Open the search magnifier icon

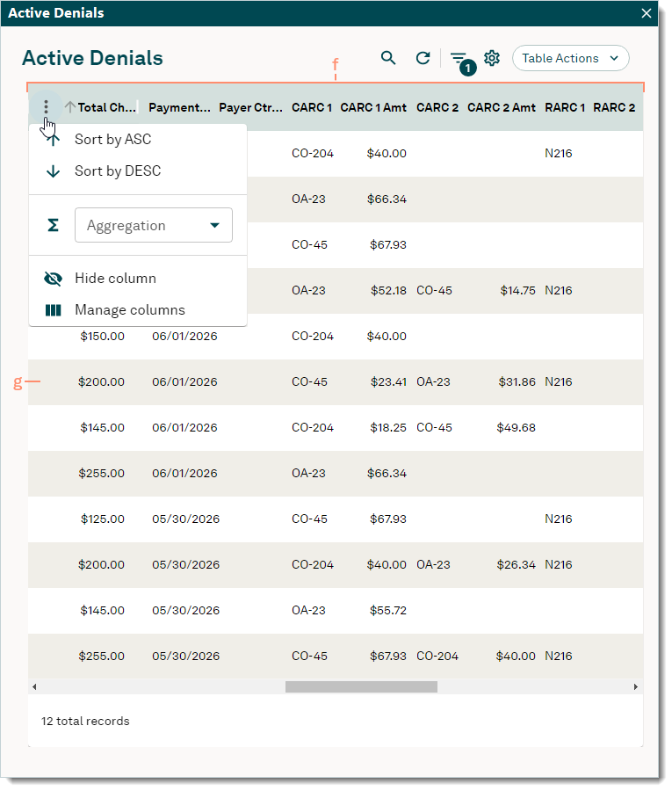pyautogui.click(x=387, y=58)
